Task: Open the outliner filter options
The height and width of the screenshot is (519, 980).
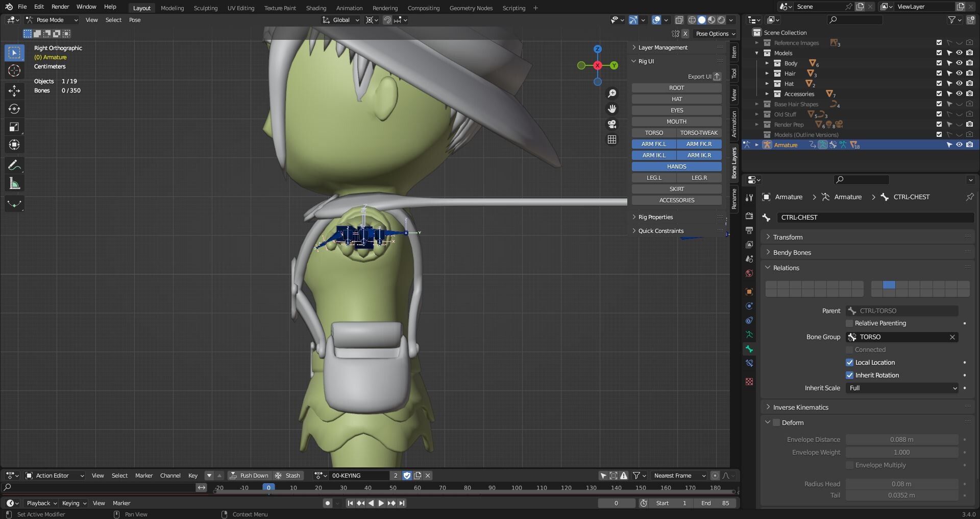Action: click(952, 19)
